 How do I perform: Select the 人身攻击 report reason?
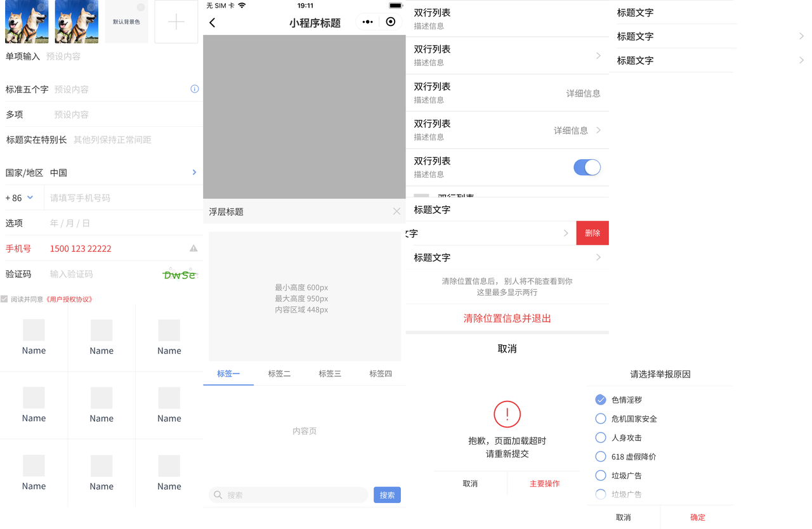tap(601, 438)
